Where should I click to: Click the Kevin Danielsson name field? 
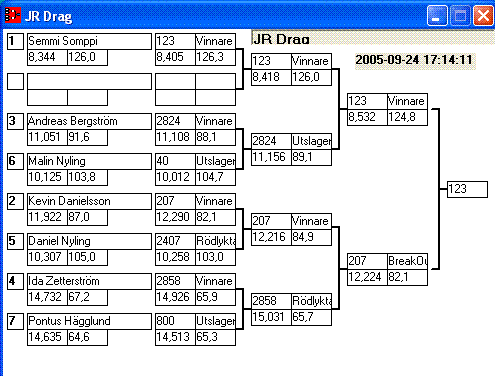(89, 201)
